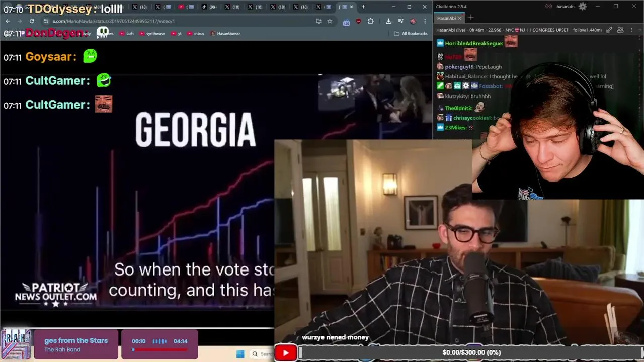Open the All Bookmarks folder
This screenshot has height=362, width=644.
[411, 33]
